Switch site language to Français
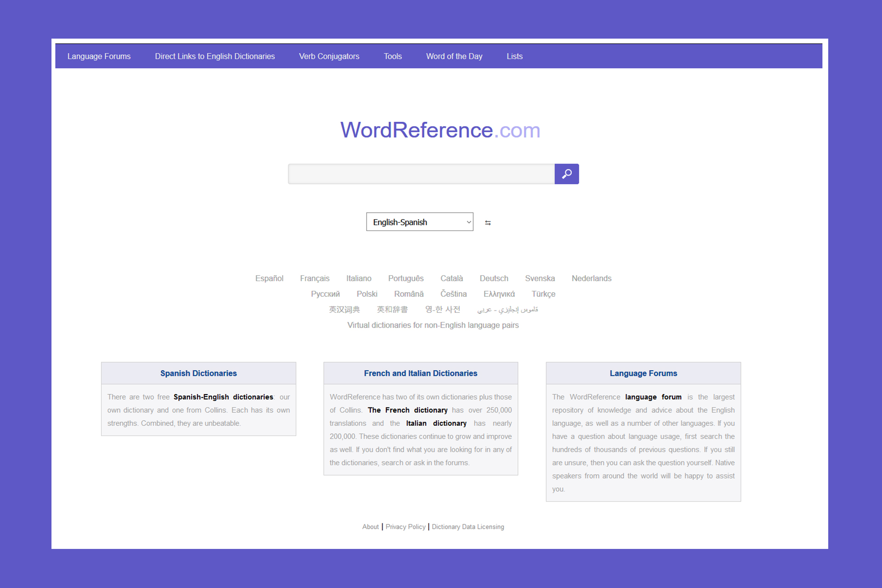The image size is (882, 588). [315, 278]
